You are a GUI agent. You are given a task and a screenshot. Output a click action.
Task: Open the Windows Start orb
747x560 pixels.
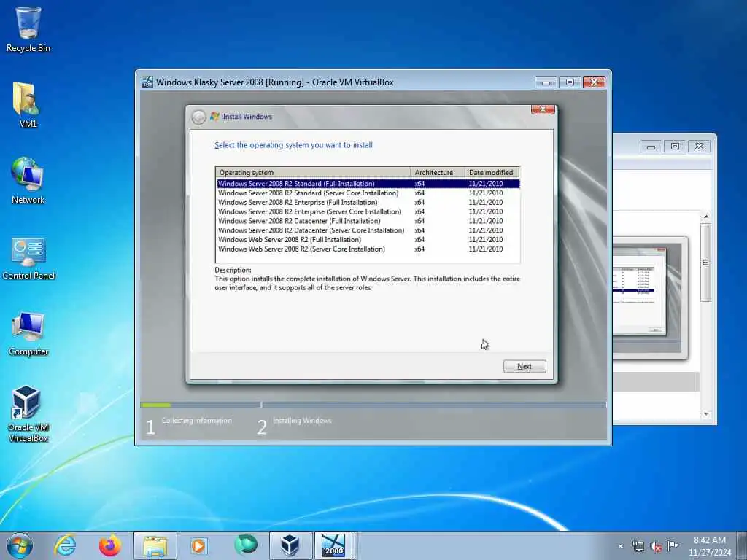click(x=20, y=545)
